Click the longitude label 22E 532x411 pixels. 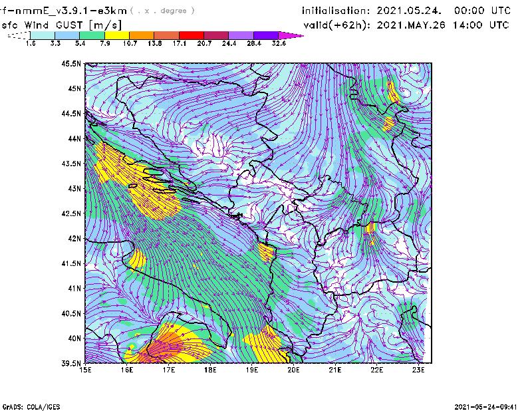[x=376, y=370]
